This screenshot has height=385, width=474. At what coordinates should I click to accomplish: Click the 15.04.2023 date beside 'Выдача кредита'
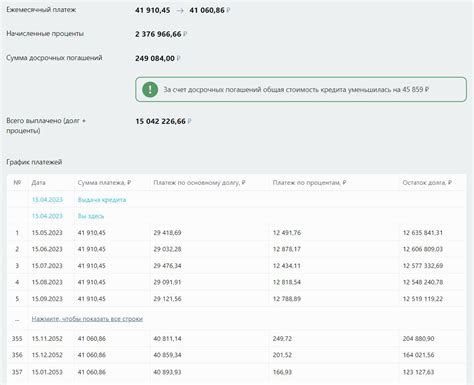[47, 200]
